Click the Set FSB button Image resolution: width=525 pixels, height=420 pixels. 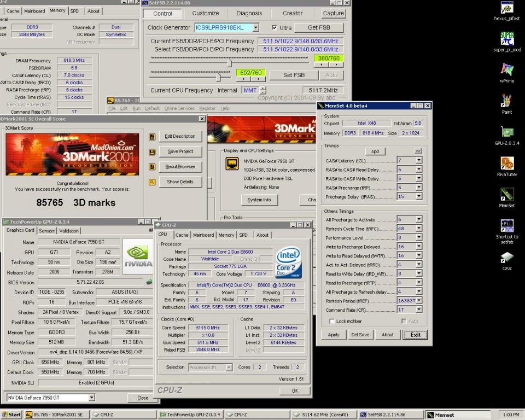pyautogui.click(x=294, y=75)
